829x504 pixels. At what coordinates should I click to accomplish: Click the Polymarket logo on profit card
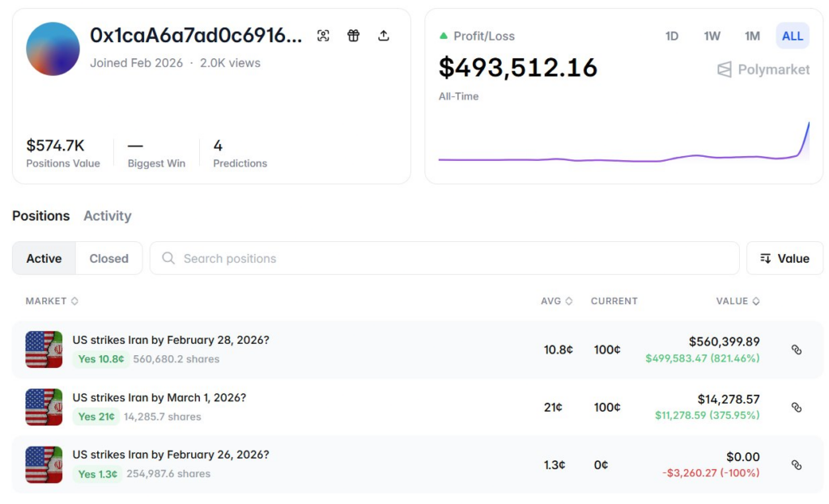(763, 70)
